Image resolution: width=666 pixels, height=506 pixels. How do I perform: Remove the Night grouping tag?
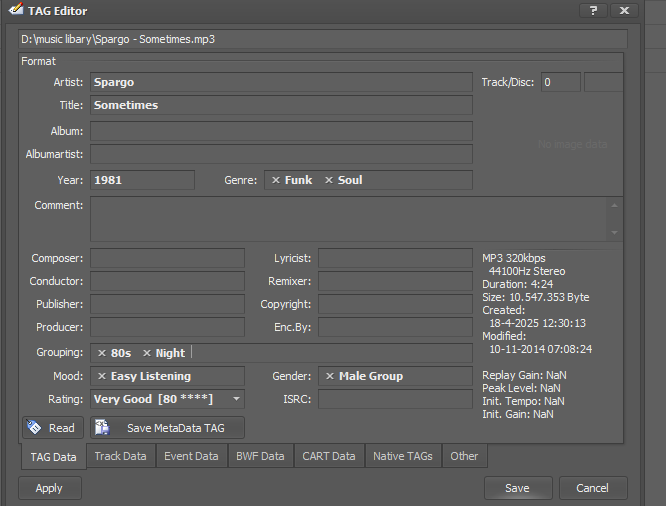pyautogui.click(x=147, y=353)
